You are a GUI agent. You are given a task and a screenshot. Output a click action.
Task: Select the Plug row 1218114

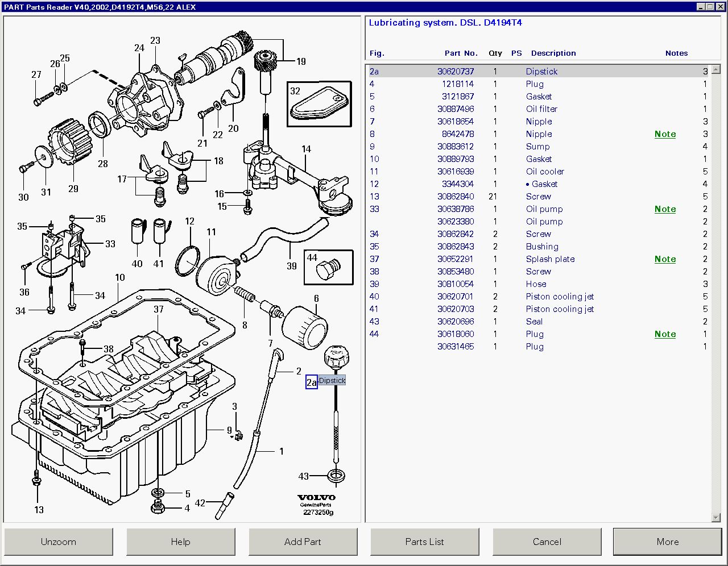(x=538, y=84)
